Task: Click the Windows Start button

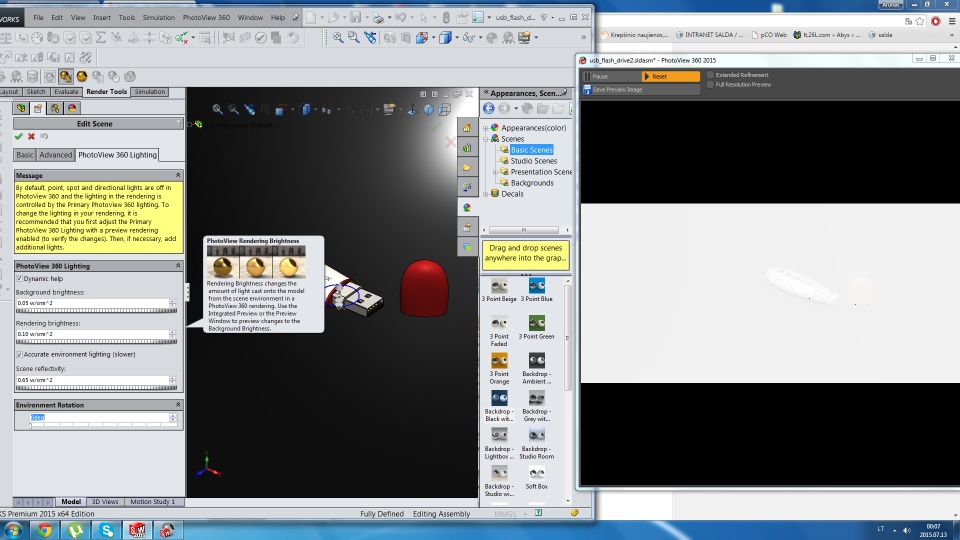Action: coord(13,530)
